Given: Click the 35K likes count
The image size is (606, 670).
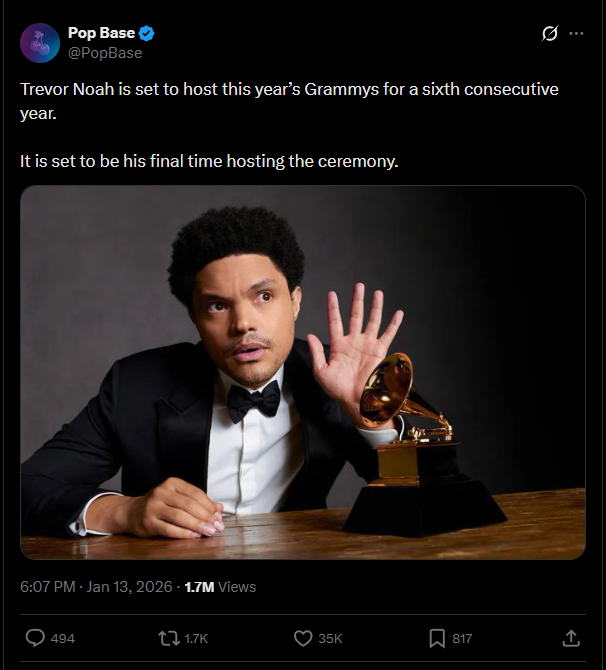Looking at the screenshot, I should (330, 638).
